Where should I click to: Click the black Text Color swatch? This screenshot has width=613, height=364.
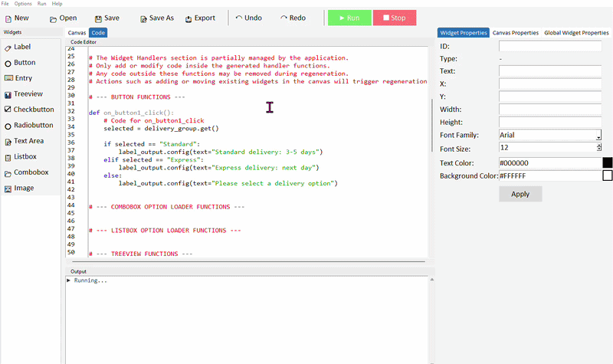tap(607, 162)
